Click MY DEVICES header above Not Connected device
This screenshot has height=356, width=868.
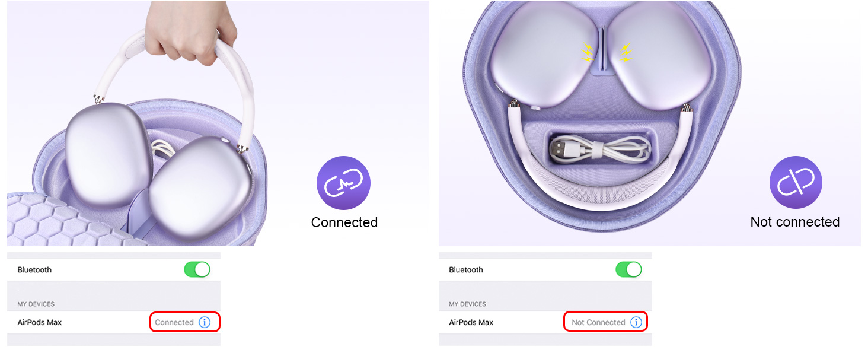(x=467, y=304)
